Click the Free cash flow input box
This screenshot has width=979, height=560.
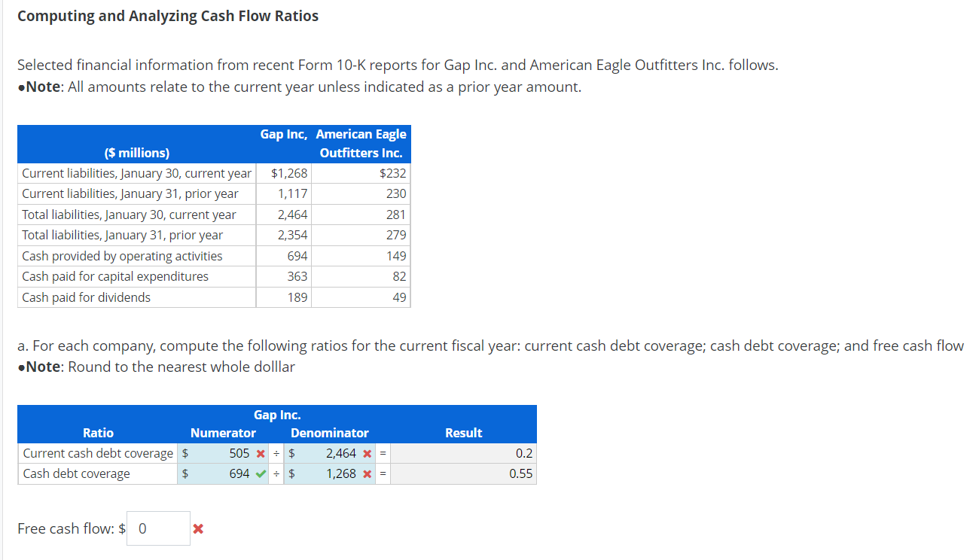(x=158, y=528)
